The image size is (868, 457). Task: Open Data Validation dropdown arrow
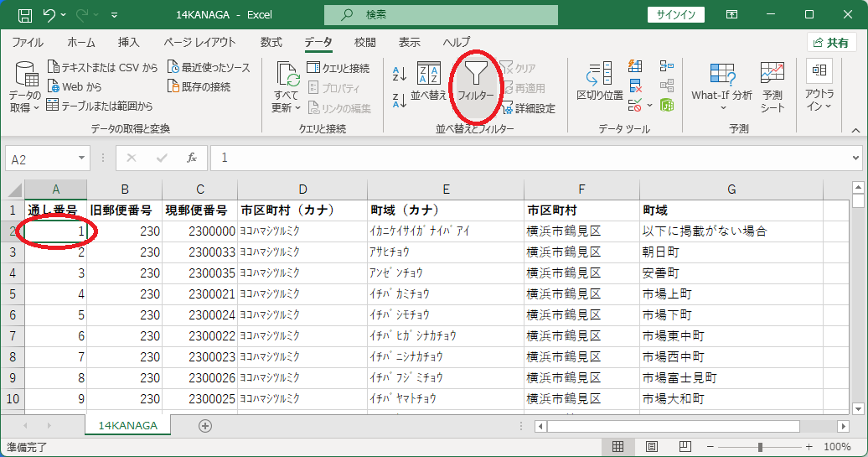point(649,106)
